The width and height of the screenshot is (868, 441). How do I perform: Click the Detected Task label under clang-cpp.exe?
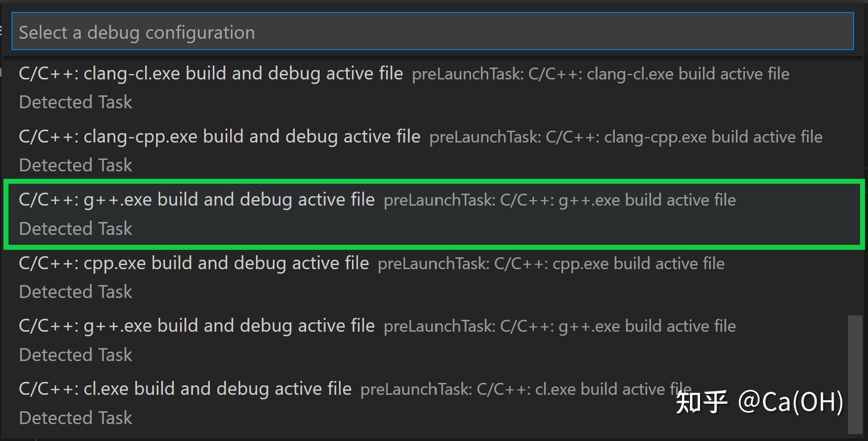click(x=75, y=164)
